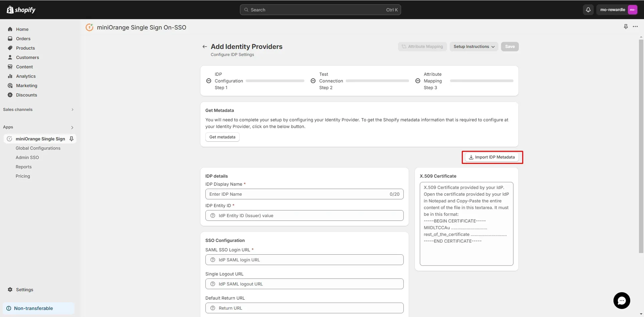The height and width of the screenshot is (317, 644).
Task: Click the Import IDP Metadata button
Action: tap(492, 157)
